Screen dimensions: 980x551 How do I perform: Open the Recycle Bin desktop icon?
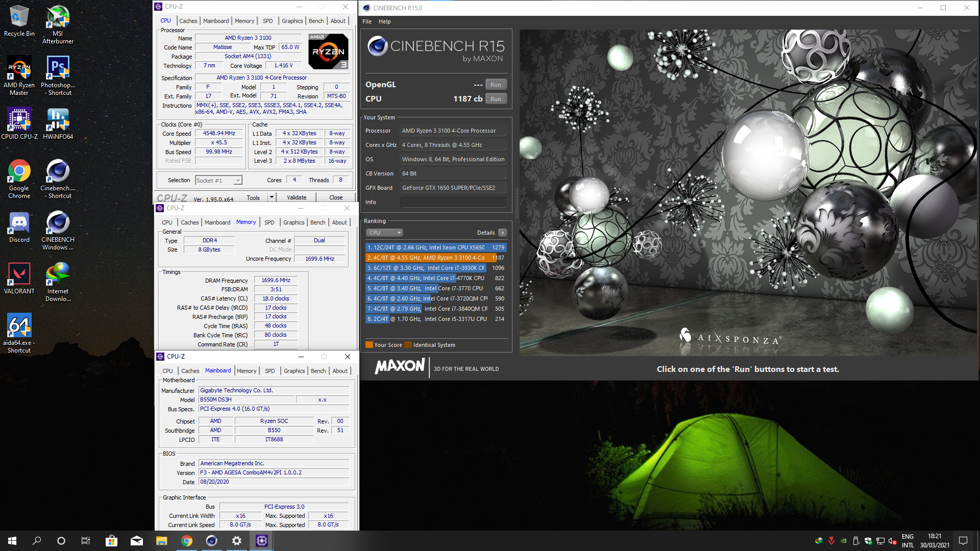(x=19, y=21)
